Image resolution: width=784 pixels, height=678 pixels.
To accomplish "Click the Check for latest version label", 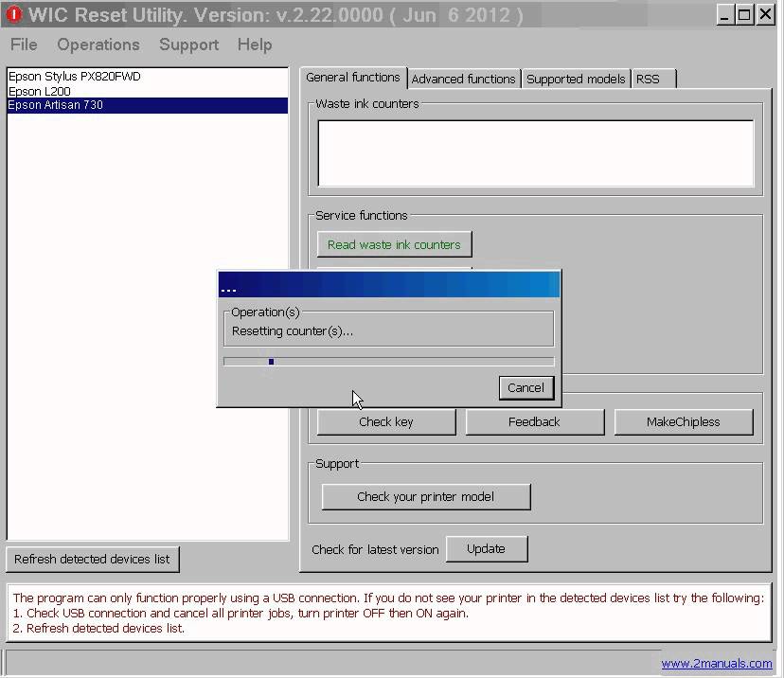I will tap(375, 549).
